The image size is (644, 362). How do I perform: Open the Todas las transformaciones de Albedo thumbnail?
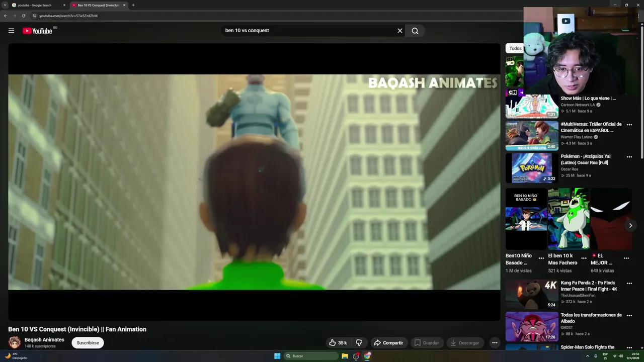pos(532,327)
